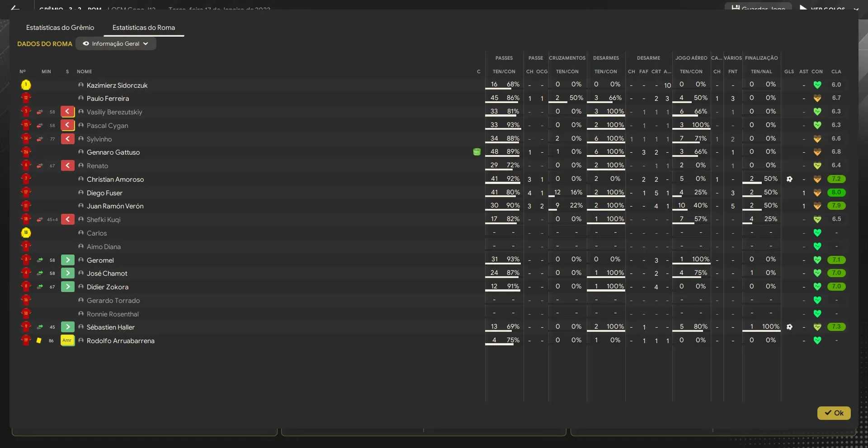Viewport: 868px width, 448px height.
Task: Open Kazimierz Sidorczuk player profile
Action: coord(117,85)
